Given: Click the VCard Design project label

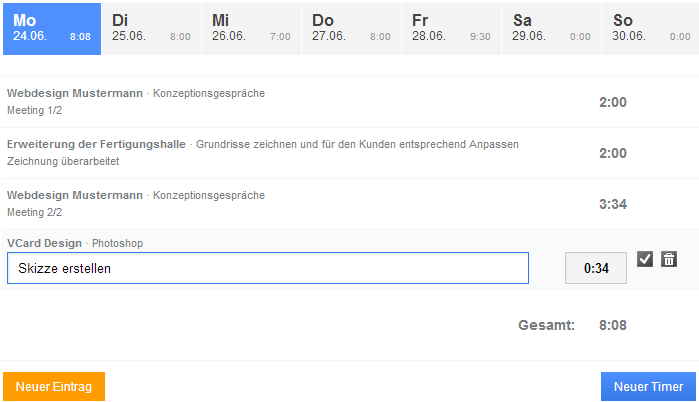Looking at the screenshot, I should pos(44,243).
